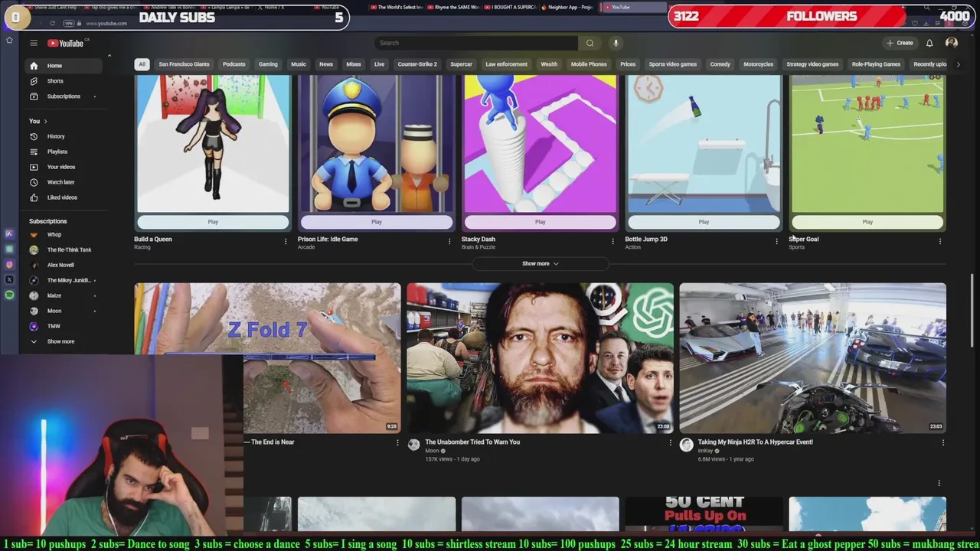Play the Build a Queen game
This screenshot has height=551, width=980.
click(213, 222)
